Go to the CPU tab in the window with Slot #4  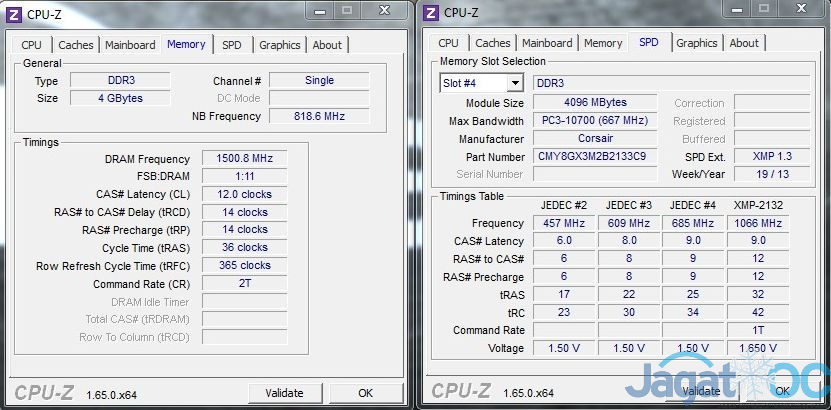coord(449,43)
